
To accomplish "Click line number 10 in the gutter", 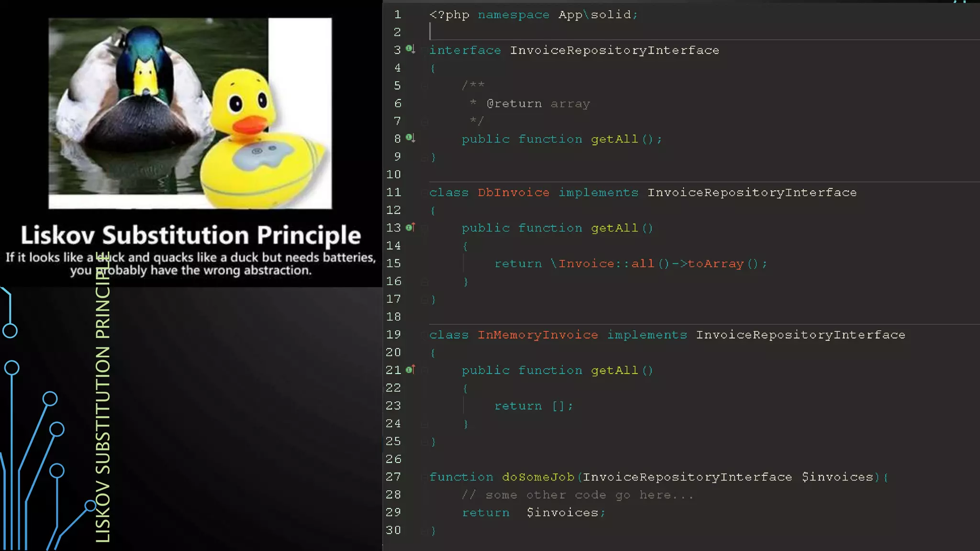I will click(x=393, y=175).
